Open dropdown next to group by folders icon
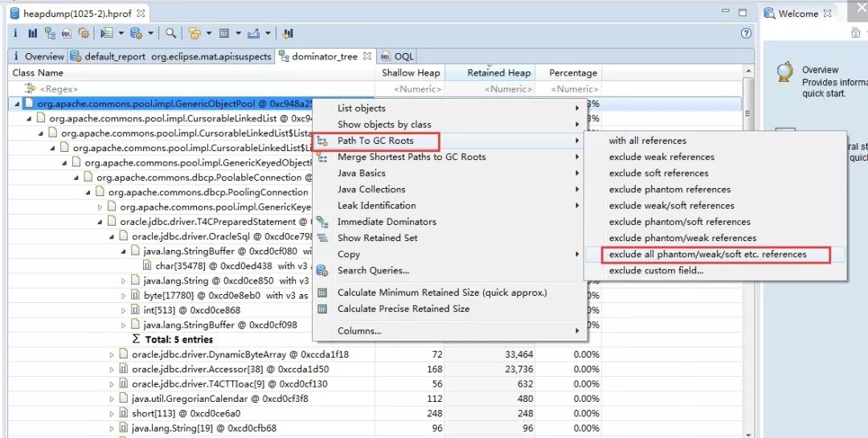The width and height of the screenshot is (868, 438). 209,33
